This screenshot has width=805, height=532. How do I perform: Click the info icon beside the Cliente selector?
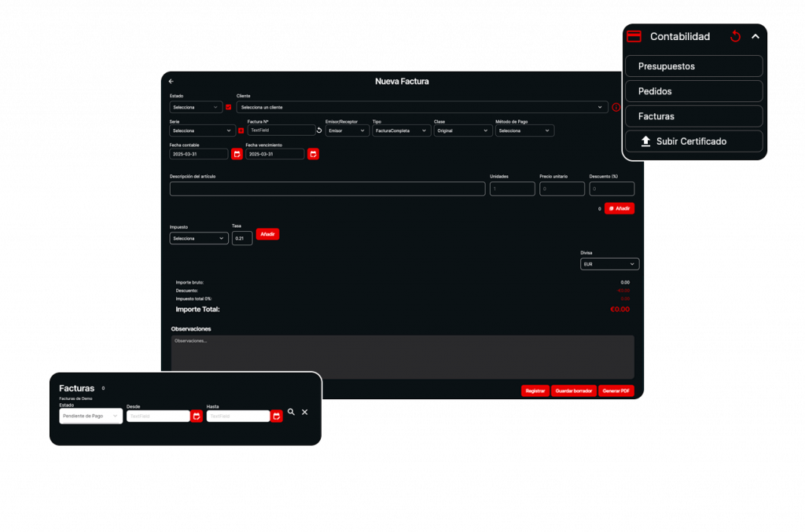click(x=616, y=107)
